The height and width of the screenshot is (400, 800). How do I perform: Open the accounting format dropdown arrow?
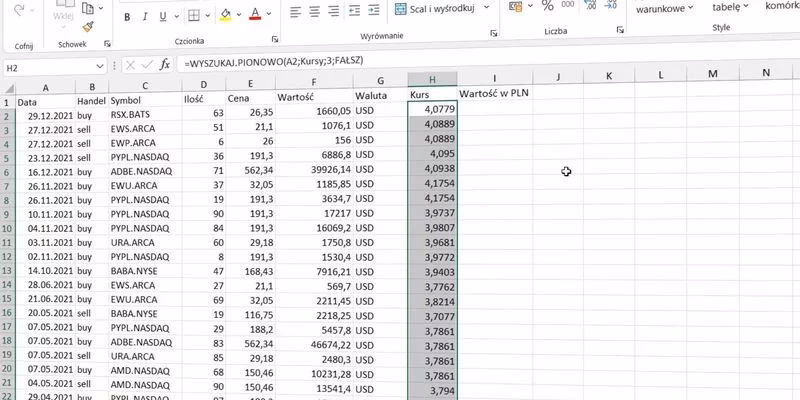530,6
